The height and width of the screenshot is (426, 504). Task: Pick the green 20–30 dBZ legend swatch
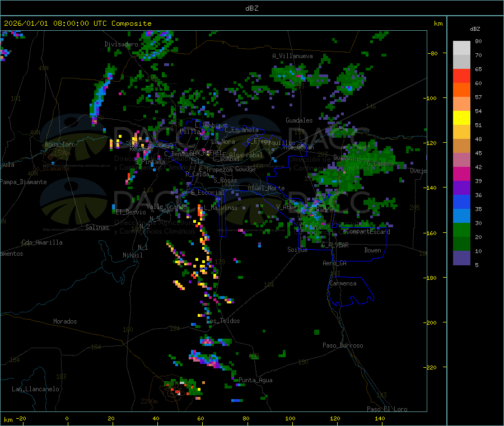point(461,230)
